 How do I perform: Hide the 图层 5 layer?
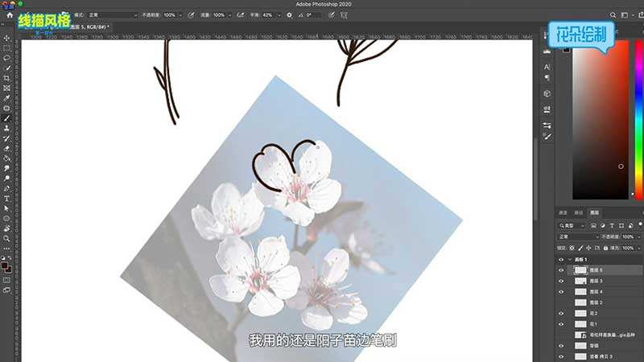pos(561,271)
